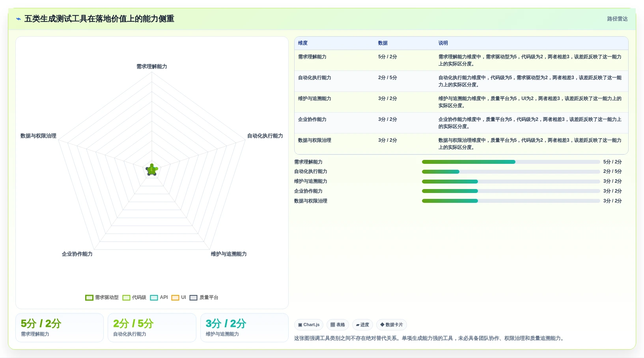644x358 pixels.
Task: Click the 进度 tag chip
Action: click(x=362, y=325)
